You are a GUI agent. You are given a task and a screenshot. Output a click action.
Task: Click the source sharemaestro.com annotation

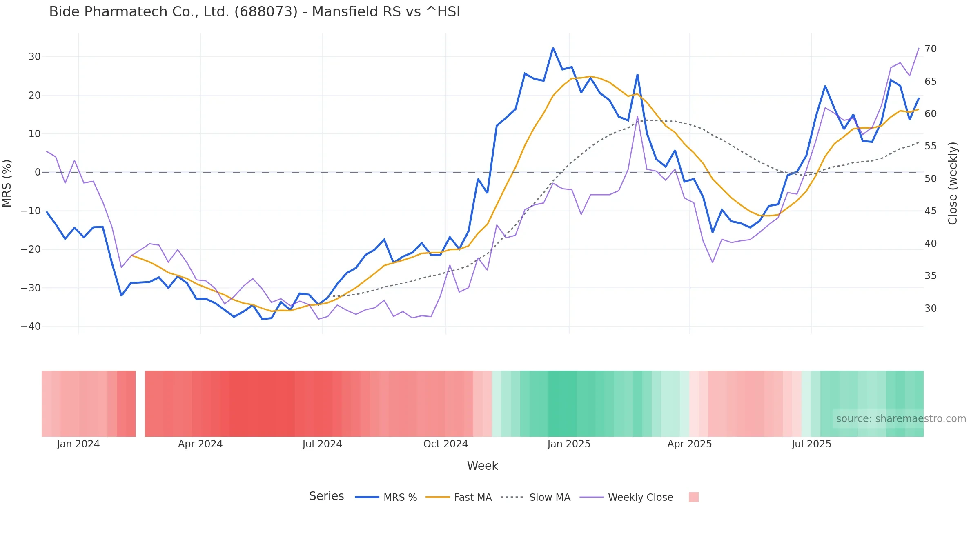click(x=901, y=419)
